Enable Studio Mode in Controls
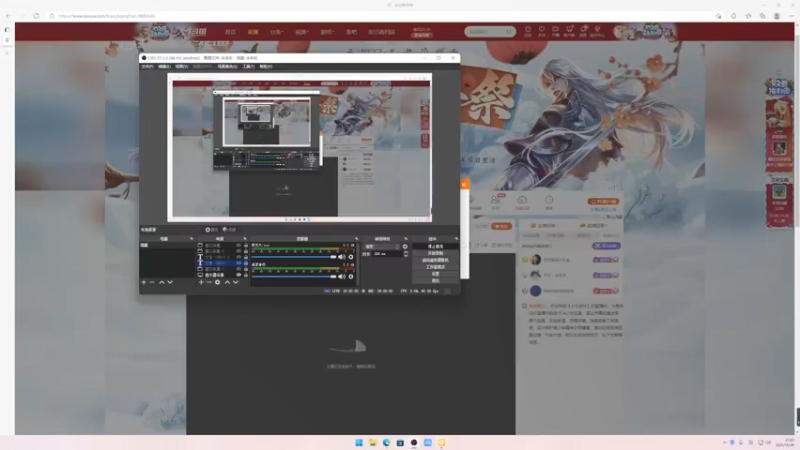Viewport: 800px width, 450px height. click(435, 267)
